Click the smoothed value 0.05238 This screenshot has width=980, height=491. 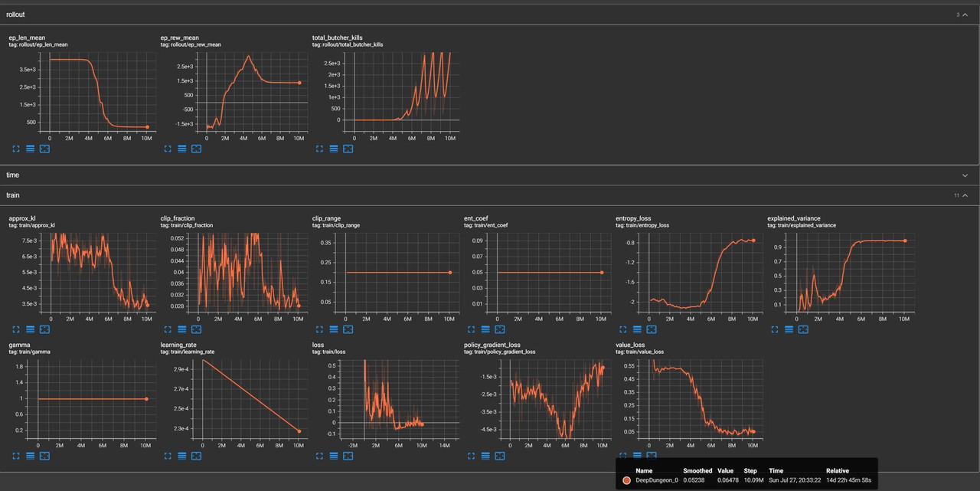[696, 480]
